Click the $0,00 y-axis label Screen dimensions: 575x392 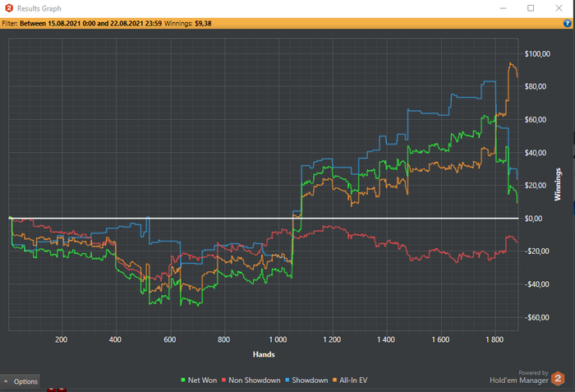pos(534,219)
